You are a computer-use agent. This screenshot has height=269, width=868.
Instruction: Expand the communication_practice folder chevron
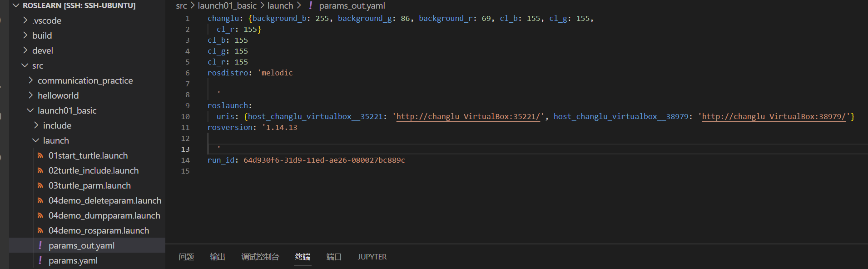[30, 80]
